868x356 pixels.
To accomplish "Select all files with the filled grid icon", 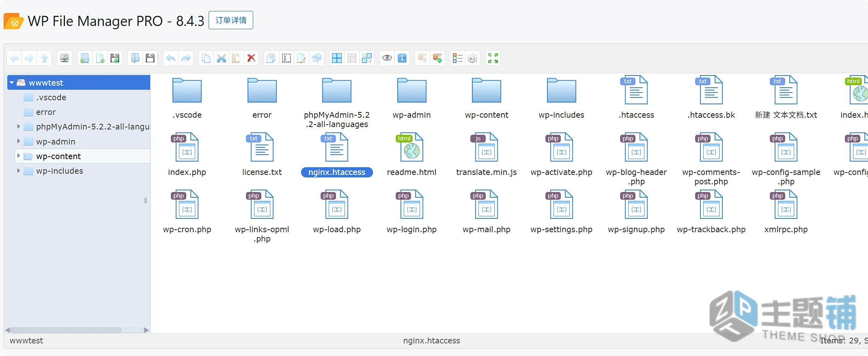I will (x=337, y=58).
